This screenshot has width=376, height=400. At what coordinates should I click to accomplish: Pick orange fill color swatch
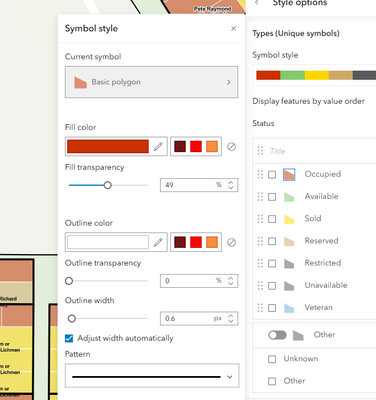pyautogui.click(x=212, y=146)
